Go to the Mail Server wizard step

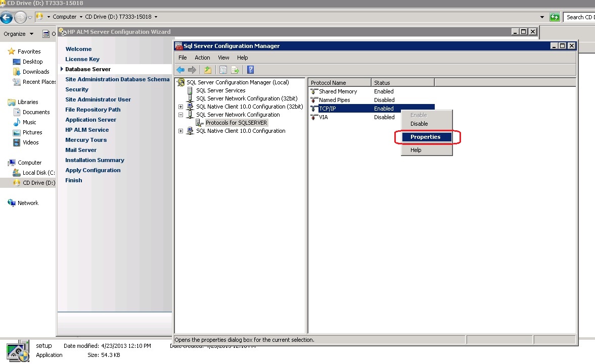(x=81, y=150)
